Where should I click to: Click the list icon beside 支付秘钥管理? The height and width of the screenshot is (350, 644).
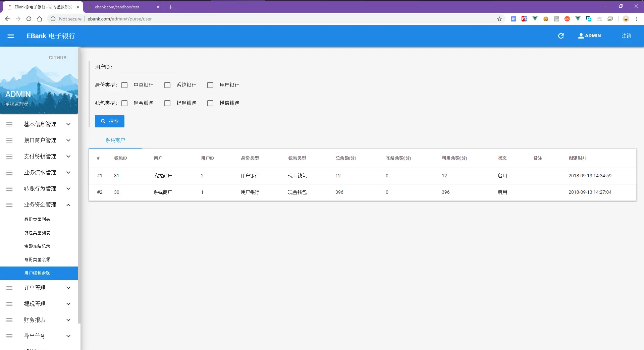click(x=9, y=157)
